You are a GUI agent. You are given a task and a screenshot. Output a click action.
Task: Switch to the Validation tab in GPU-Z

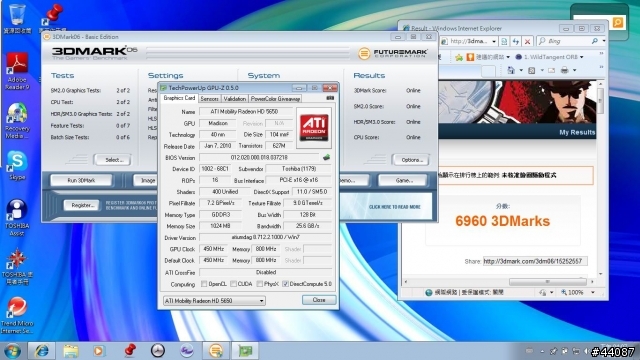(x=235, y=98)
